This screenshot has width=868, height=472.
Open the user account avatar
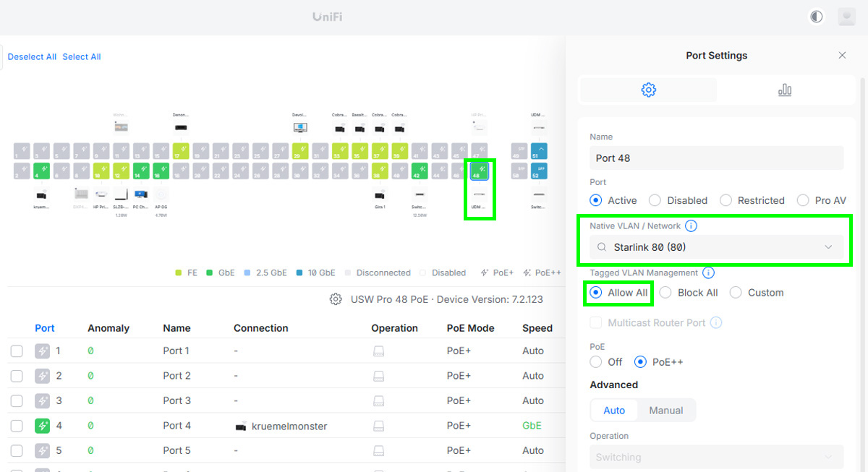(846, 17)
